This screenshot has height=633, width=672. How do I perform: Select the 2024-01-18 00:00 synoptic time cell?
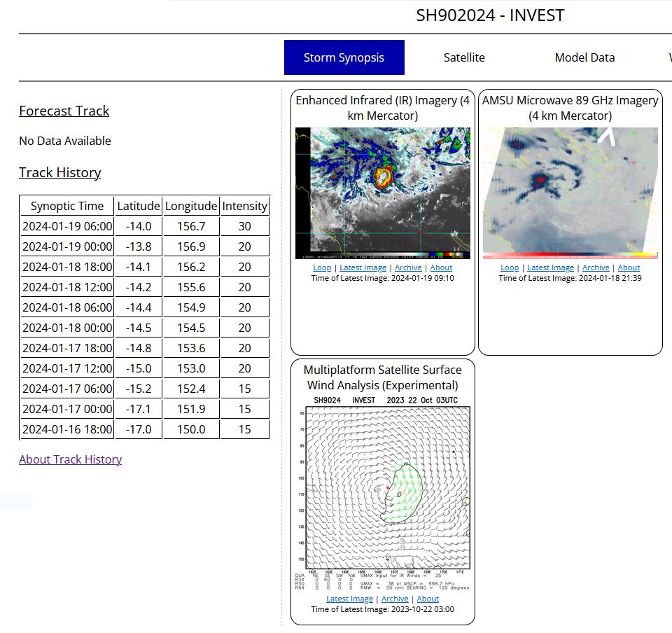67,328
